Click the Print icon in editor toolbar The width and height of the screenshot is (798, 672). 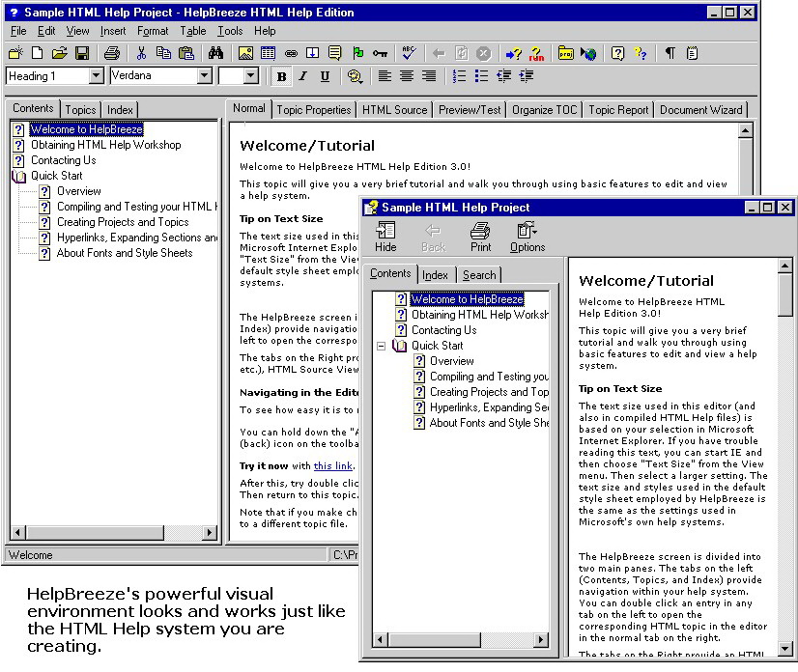[x=112, y=53]
